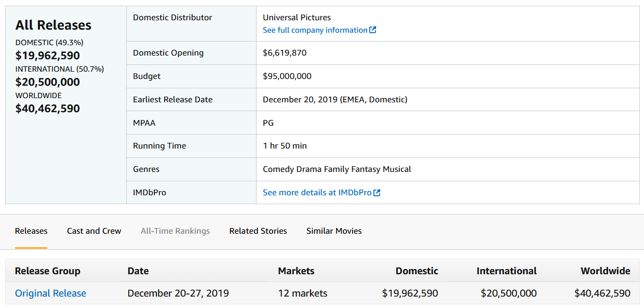Click the Universal Pictures distributor text
The height and width of the screenshot is (308, 644).
[297, 18]
